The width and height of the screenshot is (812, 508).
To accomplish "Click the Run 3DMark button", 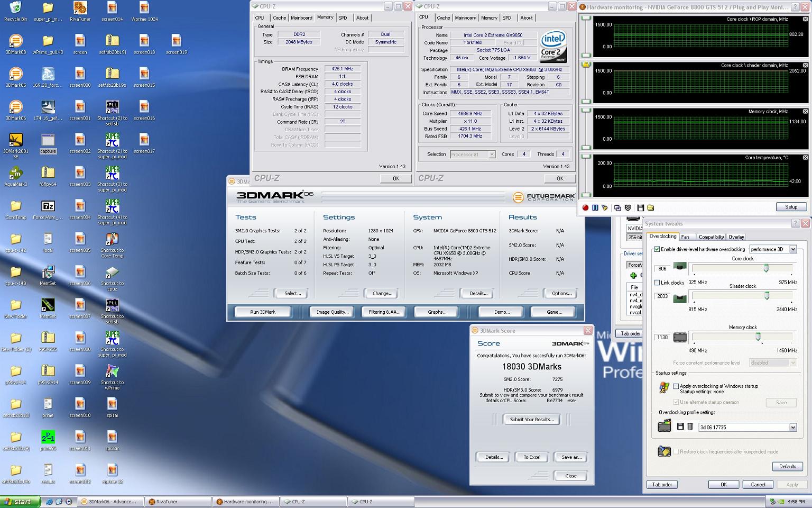I will coord(263,312).
